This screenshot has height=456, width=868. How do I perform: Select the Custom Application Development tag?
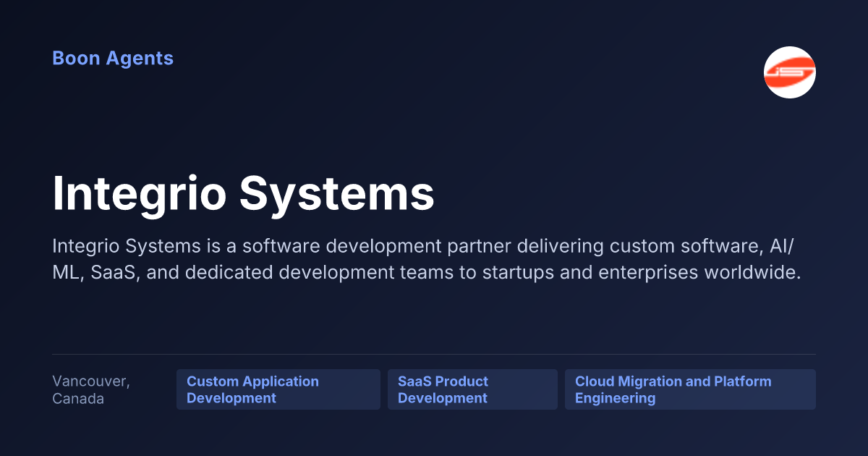(x=278, y=389)
